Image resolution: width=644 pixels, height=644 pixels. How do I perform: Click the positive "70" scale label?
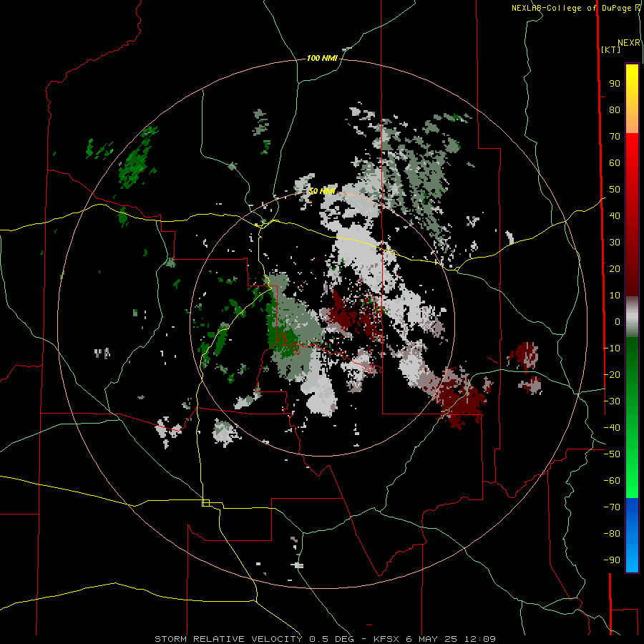coord(615,137)
